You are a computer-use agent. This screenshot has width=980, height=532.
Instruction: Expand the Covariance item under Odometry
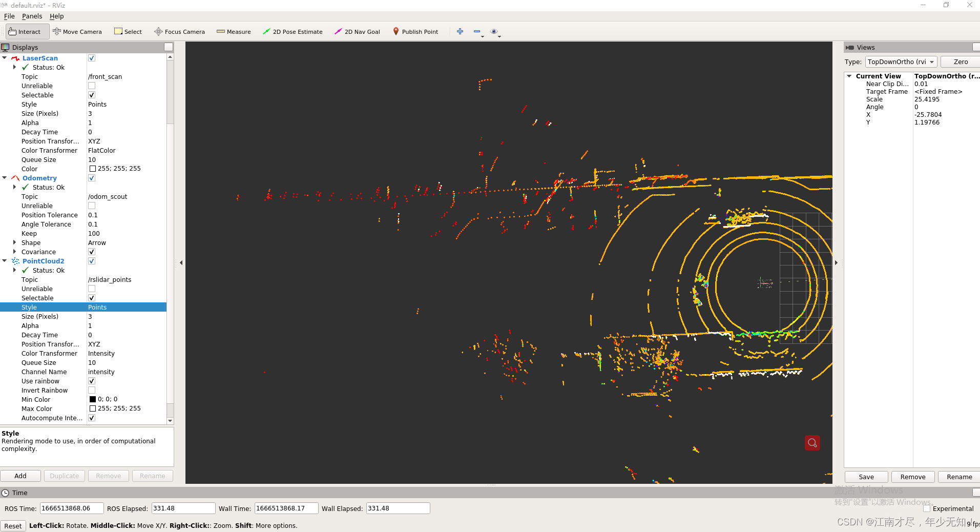(15, 252)
